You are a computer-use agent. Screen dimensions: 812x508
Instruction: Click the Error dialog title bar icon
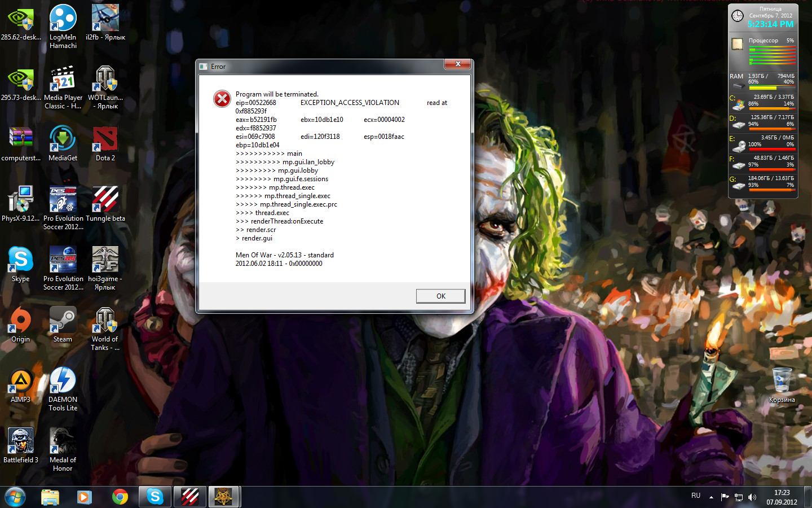[204, 67]
